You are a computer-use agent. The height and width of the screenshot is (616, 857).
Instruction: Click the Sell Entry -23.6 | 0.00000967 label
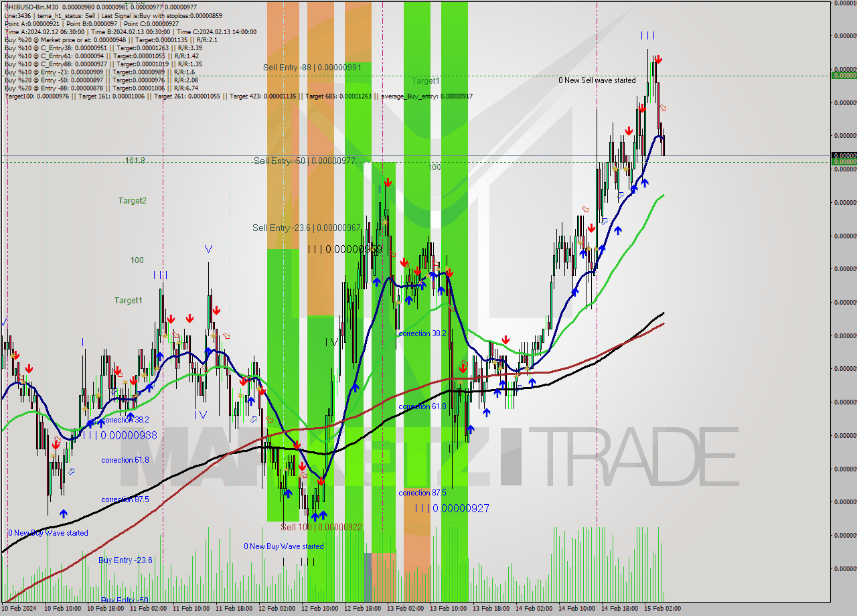[308, 228]
